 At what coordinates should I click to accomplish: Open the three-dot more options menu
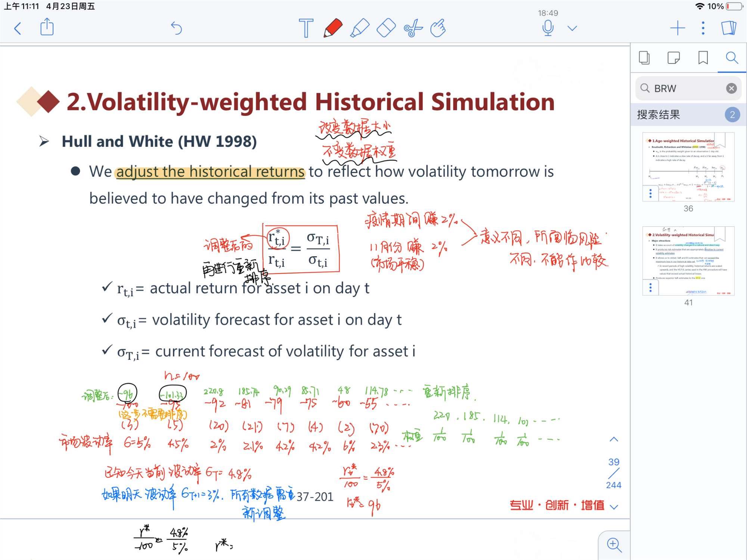[x=703, y=28]
